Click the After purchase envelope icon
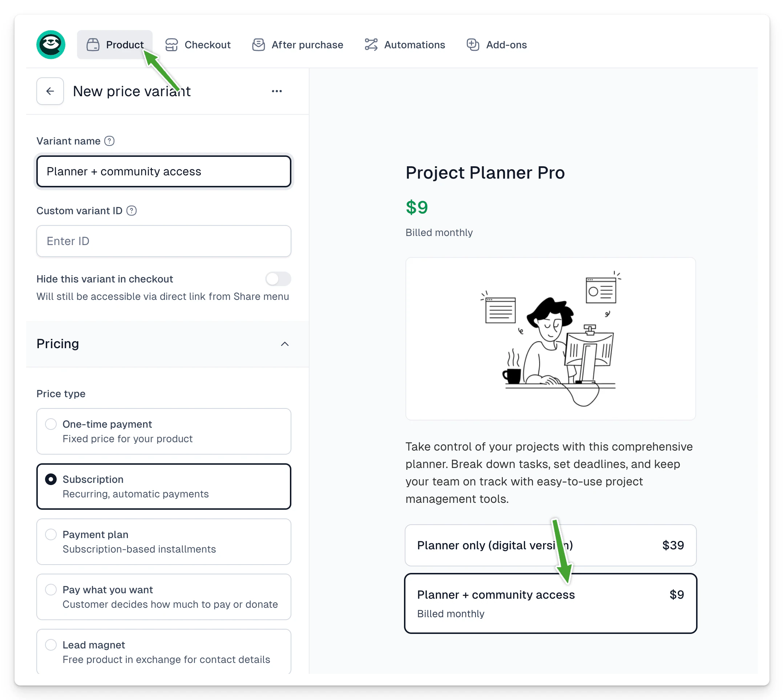Viewport: 784px width, 700px height. 259,45
